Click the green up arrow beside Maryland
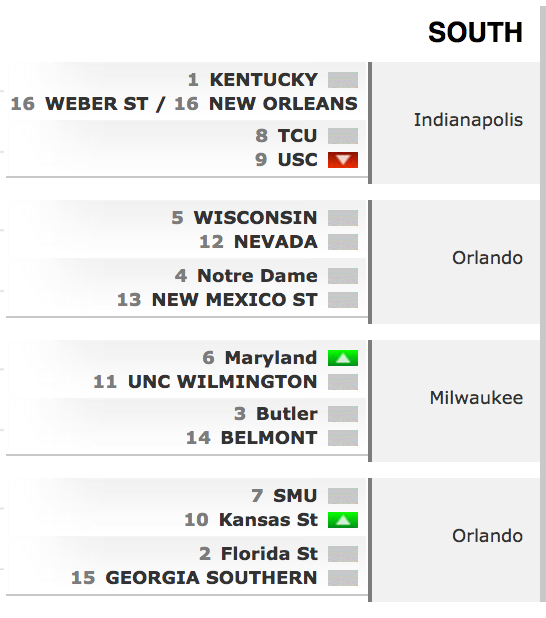Screen dimensions: 546x618 point(343,358)
